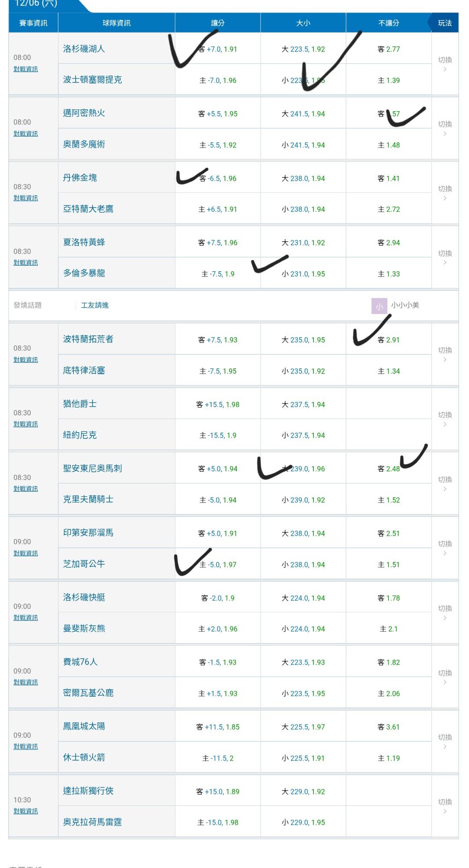Open 對戰資訊 link for 洛杉磯湖人 game
Image resolution: width=469 pixels, height=868 pixels.
pyautogui.click(x=26, y=69)
